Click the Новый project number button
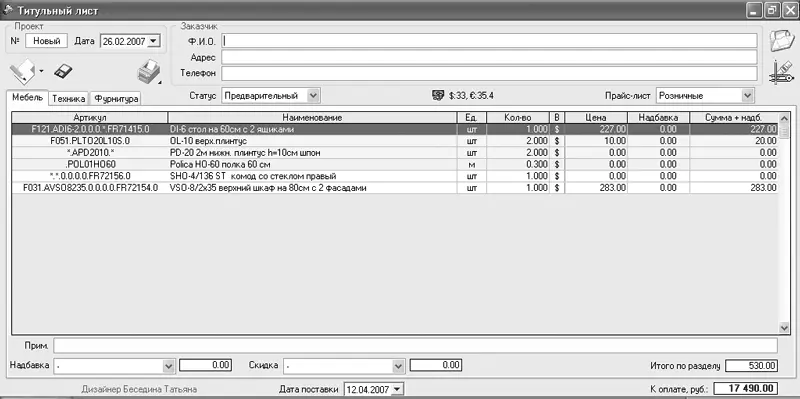Image resolution: width=800 pixels, height=399 pixels. 46,41
